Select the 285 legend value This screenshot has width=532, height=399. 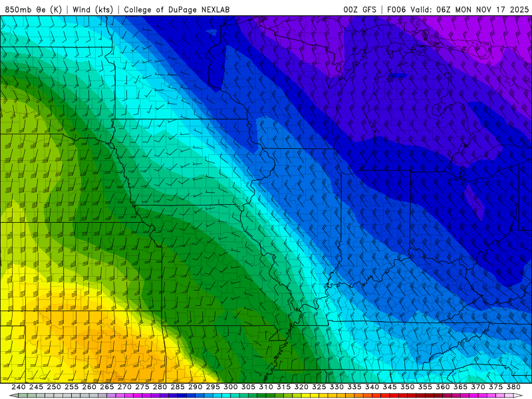178,387
